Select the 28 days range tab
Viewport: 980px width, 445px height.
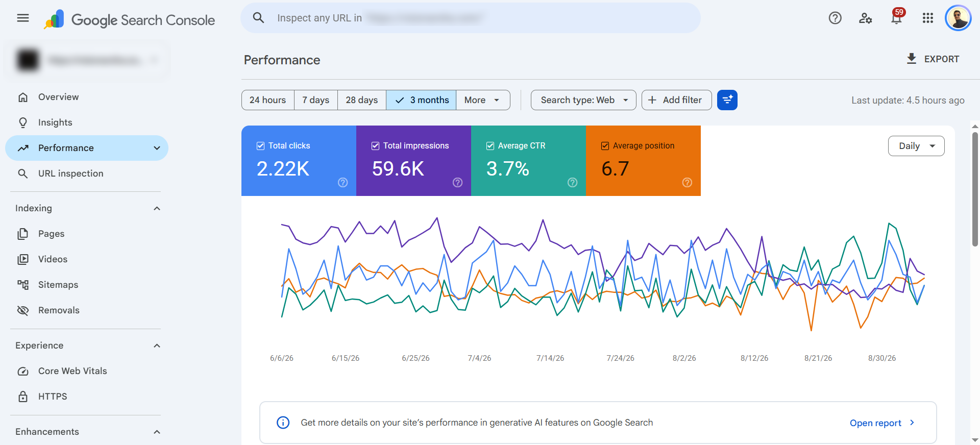pos(362,100)
